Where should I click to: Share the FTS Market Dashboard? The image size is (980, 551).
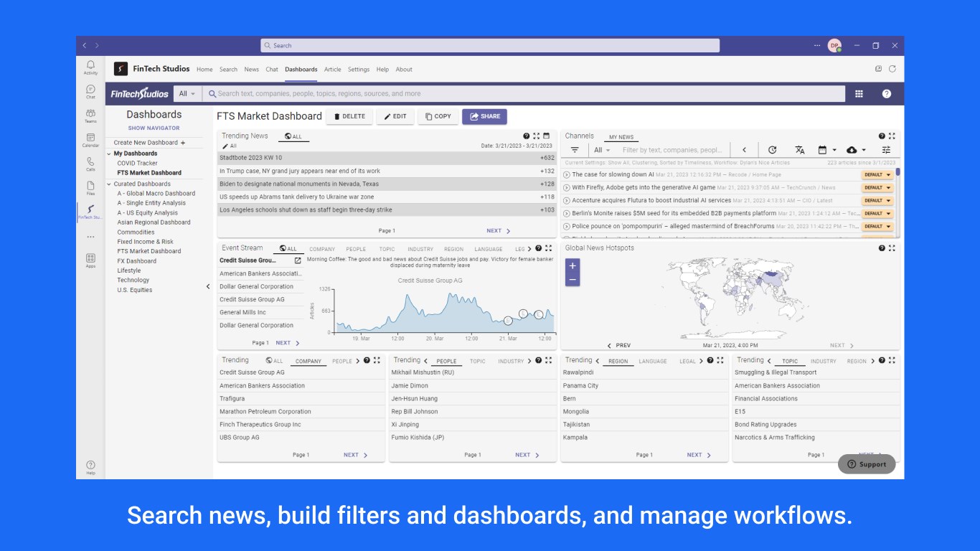(485, 116)
